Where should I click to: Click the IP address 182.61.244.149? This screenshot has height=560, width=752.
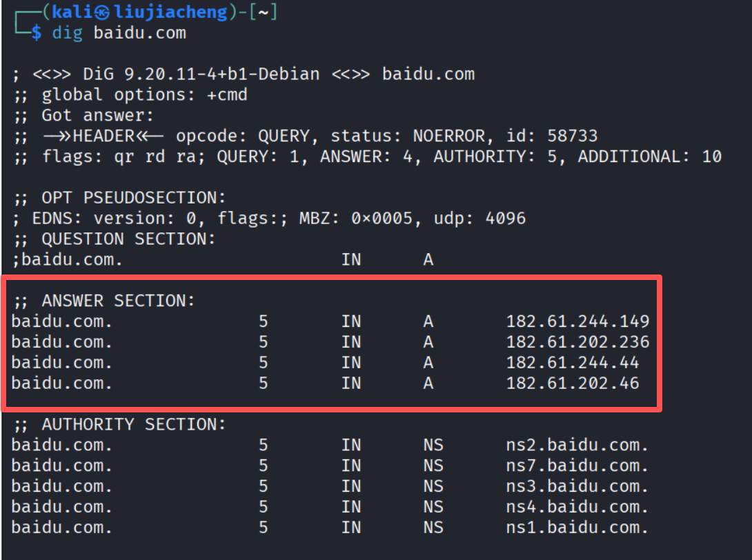[577, 321]
